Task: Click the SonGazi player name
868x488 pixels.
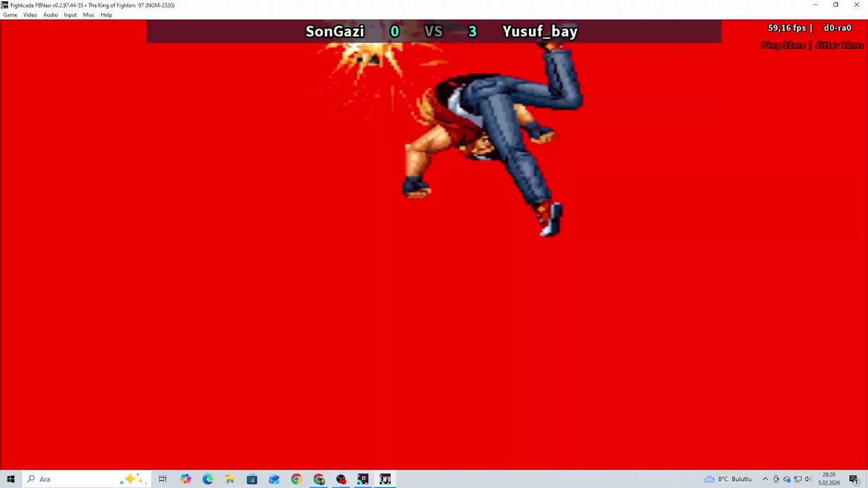Action: pos(335,31)
